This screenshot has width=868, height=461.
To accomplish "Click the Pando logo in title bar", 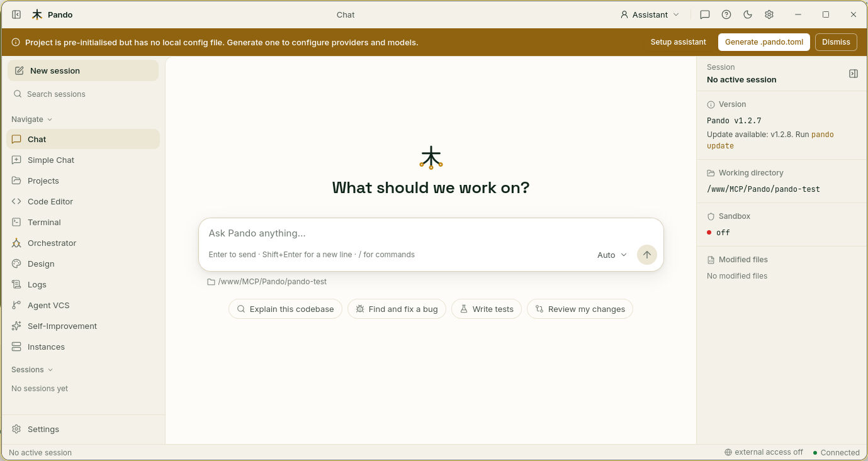I will click(x=37, y=14).
